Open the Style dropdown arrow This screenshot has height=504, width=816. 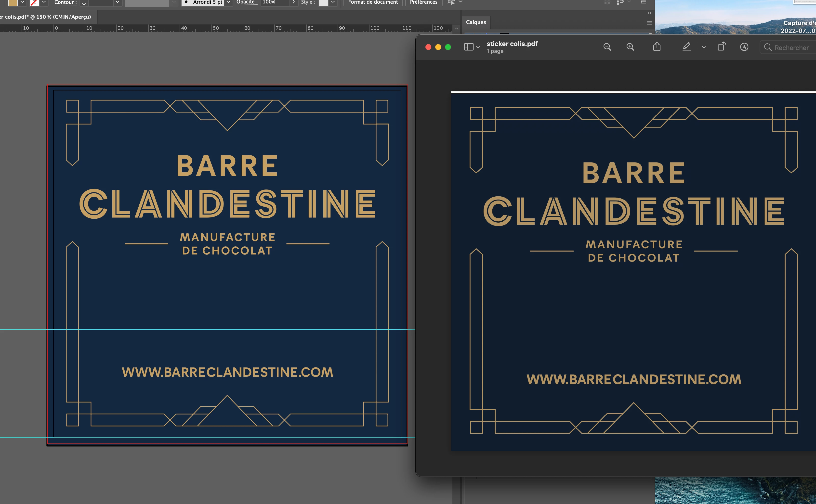click(333, 2)
